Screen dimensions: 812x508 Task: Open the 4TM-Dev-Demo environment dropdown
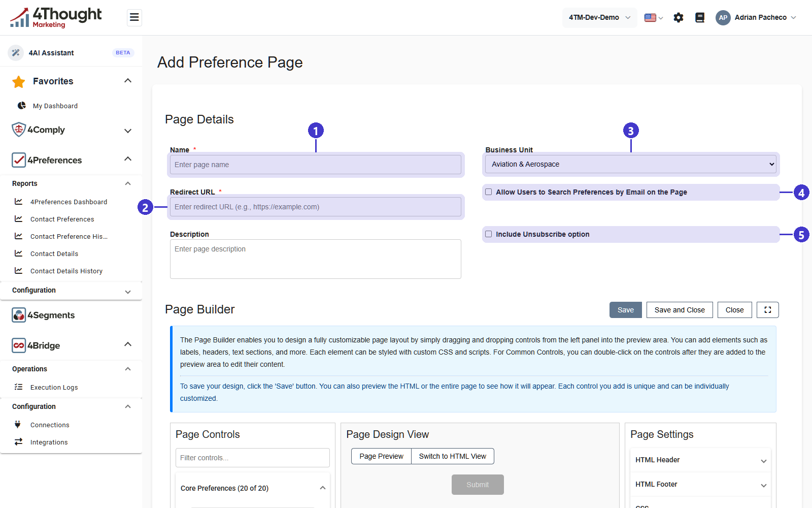click(599, 18)
